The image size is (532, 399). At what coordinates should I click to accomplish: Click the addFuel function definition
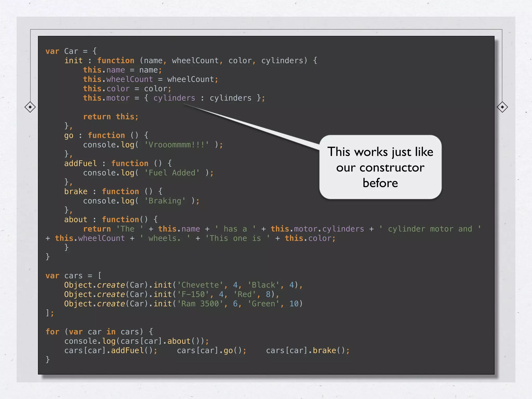(x=118, y=163)
